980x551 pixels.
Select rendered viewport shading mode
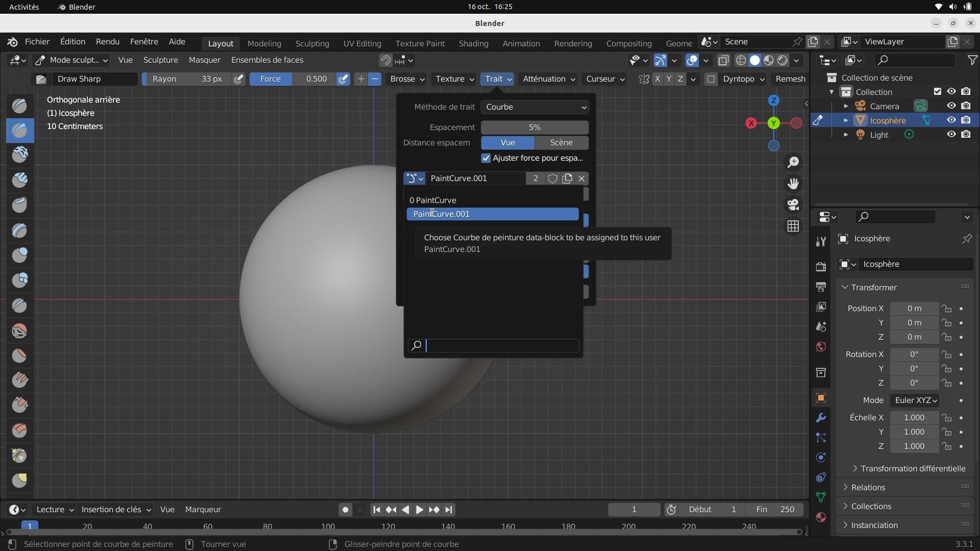[x=782, y=60]
